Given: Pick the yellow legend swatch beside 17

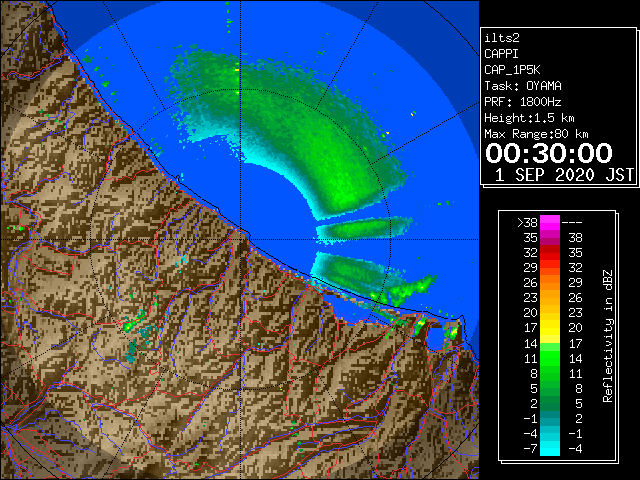Looking at the screenshot, I should [x=550, y=328].
